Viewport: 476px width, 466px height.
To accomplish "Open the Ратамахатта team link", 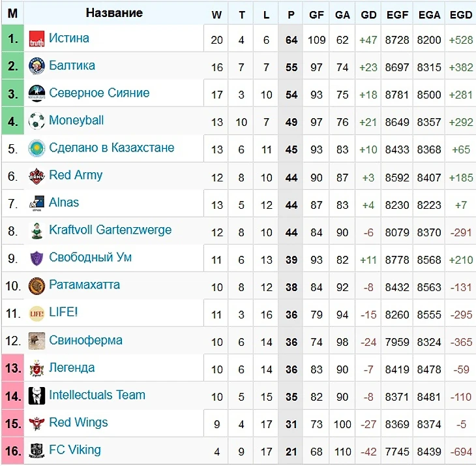I will [84, 285].
